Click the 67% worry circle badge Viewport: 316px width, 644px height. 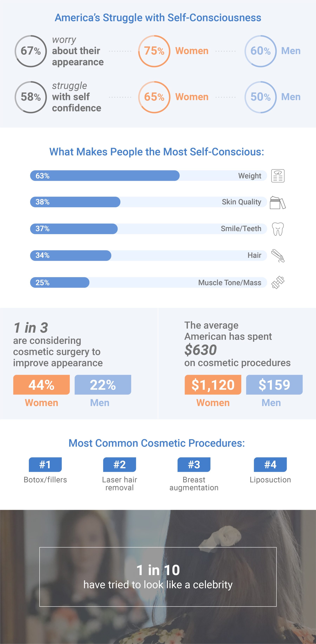[31, 51]
